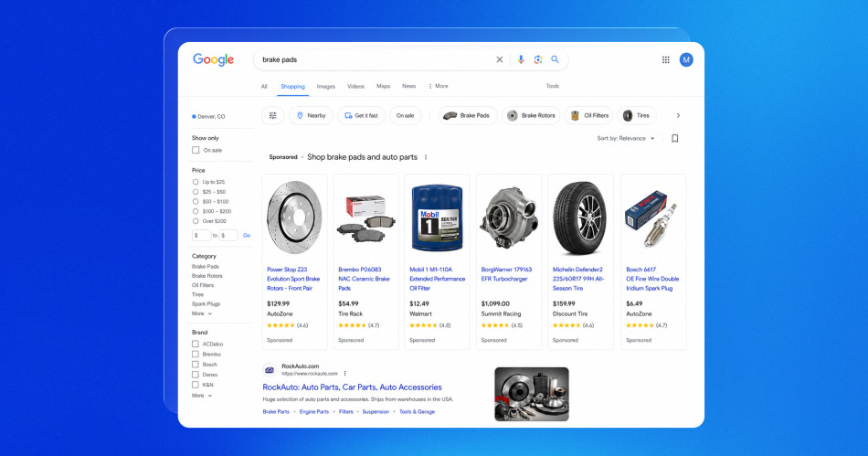The width and height of the screenshot is (868, 456).
Task: Show more chips with right arrow
Action: [x=678, y=116]
